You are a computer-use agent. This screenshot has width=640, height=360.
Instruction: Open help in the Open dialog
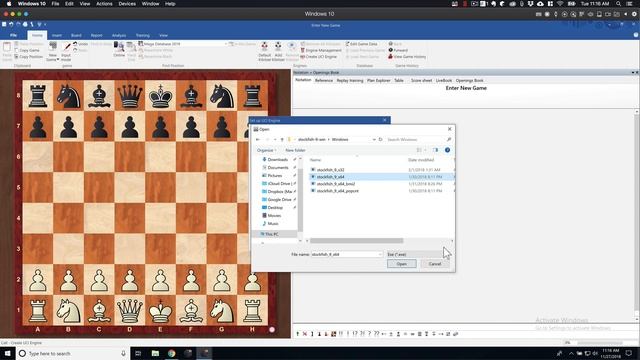(447, 150)
